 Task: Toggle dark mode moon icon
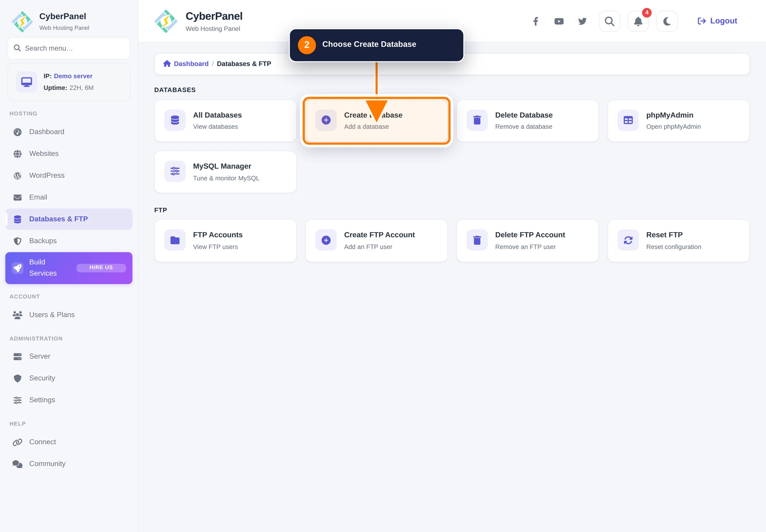[x=667, y=21]
